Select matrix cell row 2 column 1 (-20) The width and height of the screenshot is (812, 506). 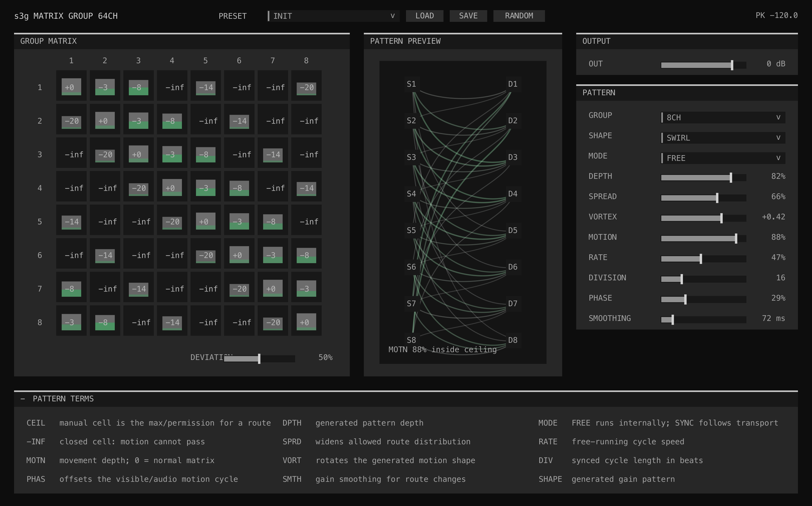tap(71, 119)
